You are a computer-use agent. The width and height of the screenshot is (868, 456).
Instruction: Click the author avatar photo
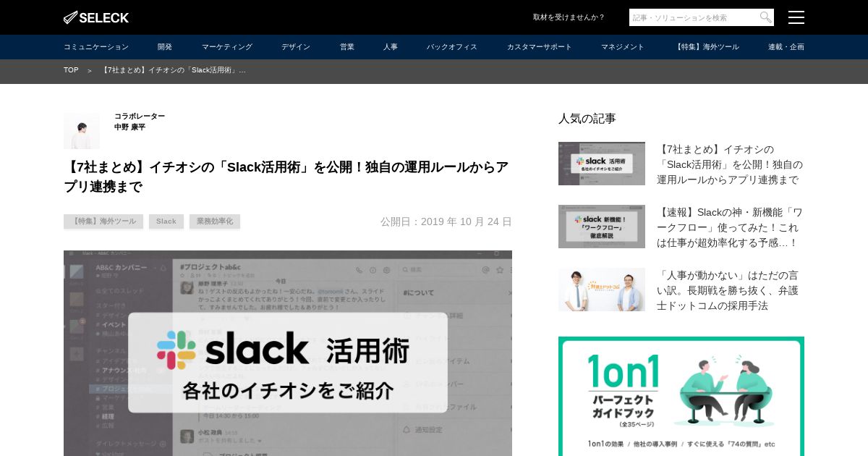tap(82, 131)
